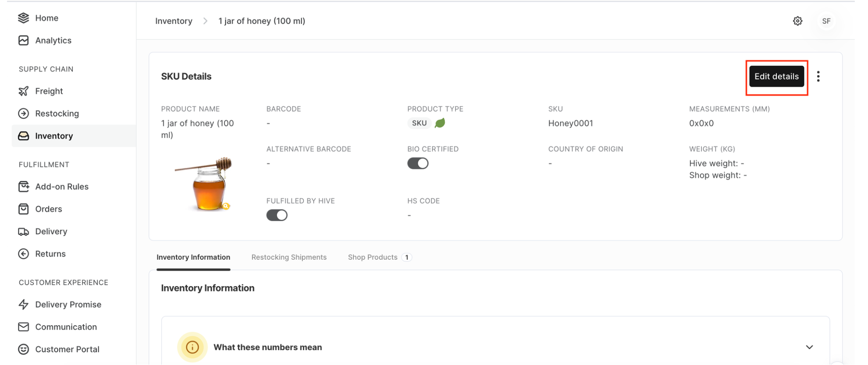Click the Add-on Rules icon
Viewport: 868px width, 365px height.
[24, 186]
